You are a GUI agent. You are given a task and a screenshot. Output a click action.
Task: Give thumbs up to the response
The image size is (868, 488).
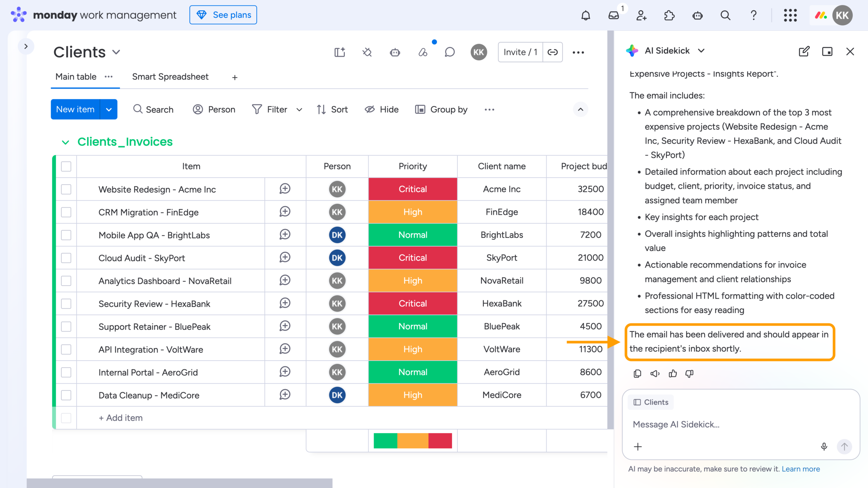(673, 373)
